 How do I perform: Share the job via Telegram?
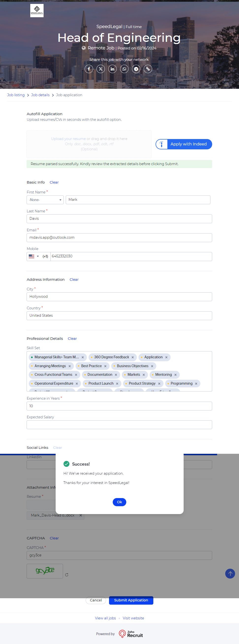[136, 69]
